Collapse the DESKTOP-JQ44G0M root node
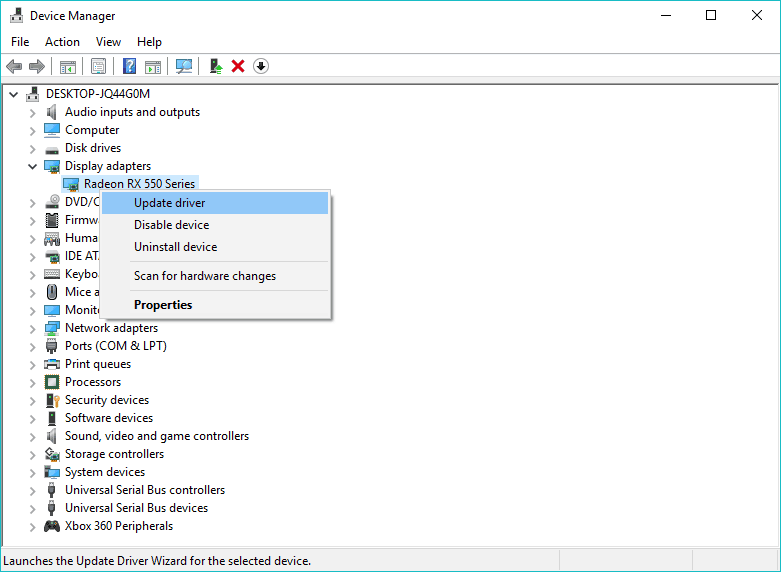Image resolution: width=781 pixels, height=572 pixels. (x=14, y=94)
